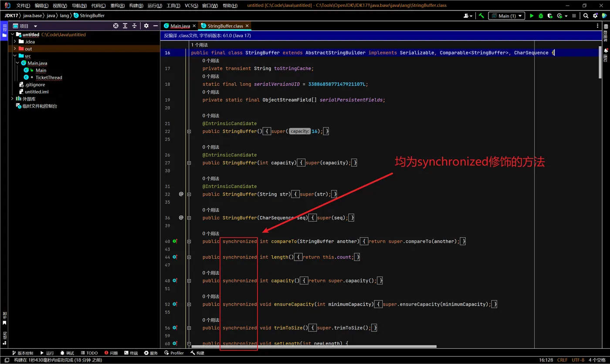Open the Problems (问题) tool window
Screen dimensions: 610x364
click(x=111, y=353)
